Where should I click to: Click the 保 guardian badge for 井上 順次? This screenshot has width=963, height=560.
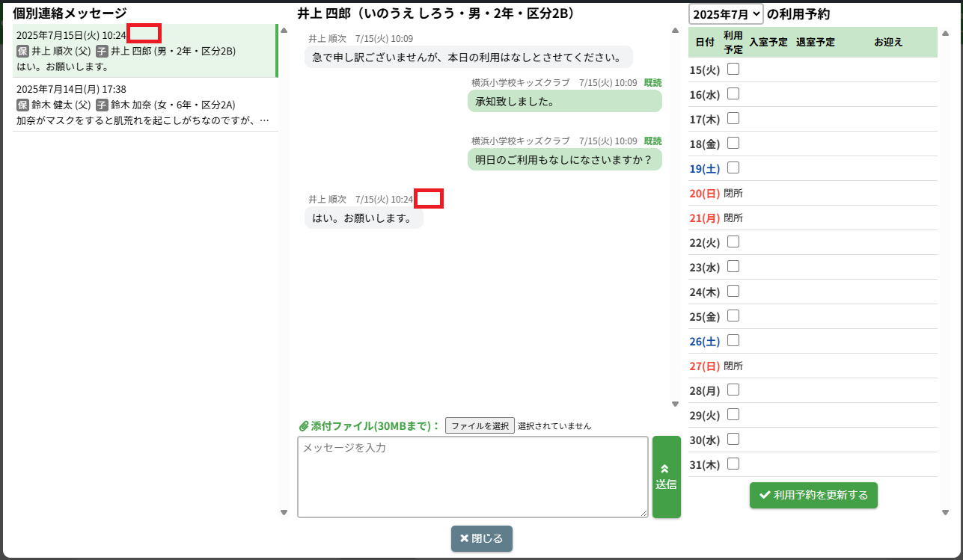pyautogui.click(x=22, y=52)
